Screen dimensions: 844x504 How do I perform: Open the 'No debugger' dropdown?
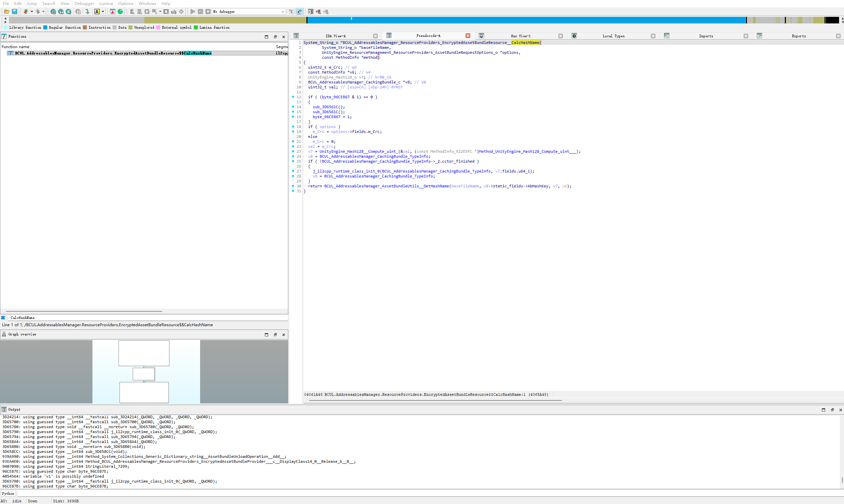pos(283,12)
